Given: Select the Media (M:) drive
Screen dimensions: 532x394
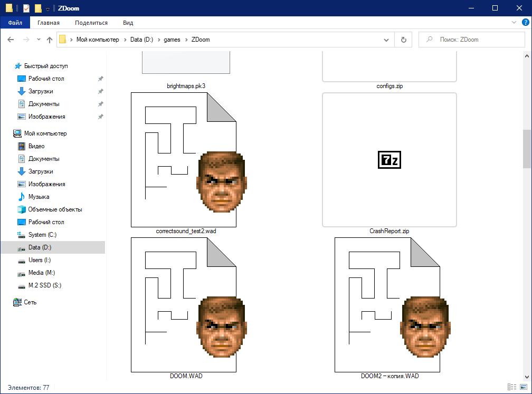Looking at the screenshot, I should tap(41, 273).
